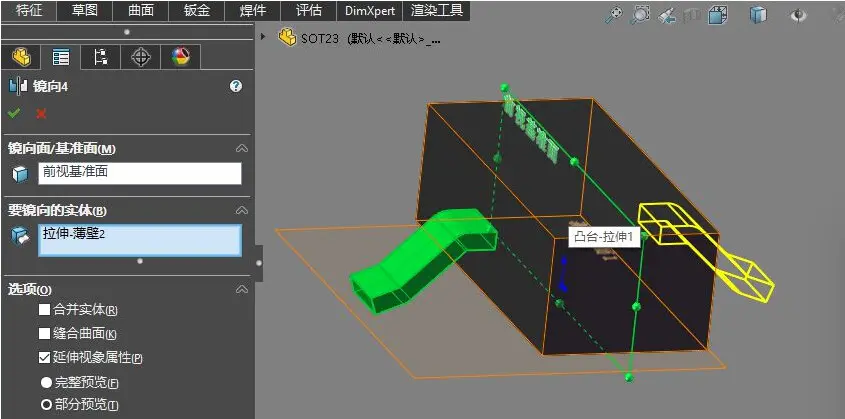Switch to the 草图 tab
This screenshot has height=419, width=845.
[x=85, y=10]
